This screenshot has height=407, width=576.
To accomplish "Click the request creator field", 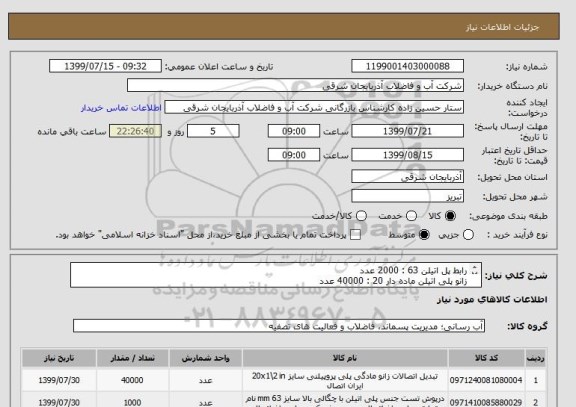I will [314, 108].
